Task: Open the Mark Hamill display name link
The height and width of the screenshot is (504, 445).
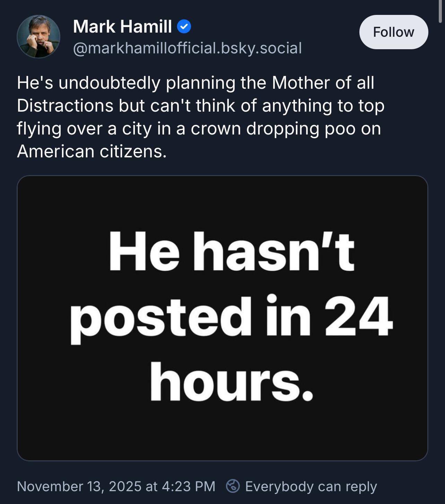Action: 122,27
